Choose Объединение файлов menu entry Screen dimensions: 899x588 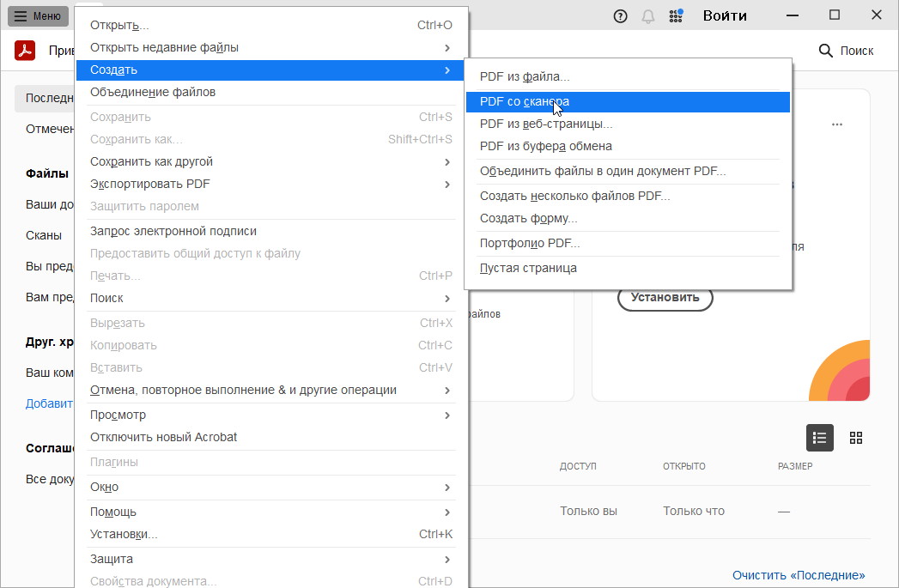tap(271, 92)
